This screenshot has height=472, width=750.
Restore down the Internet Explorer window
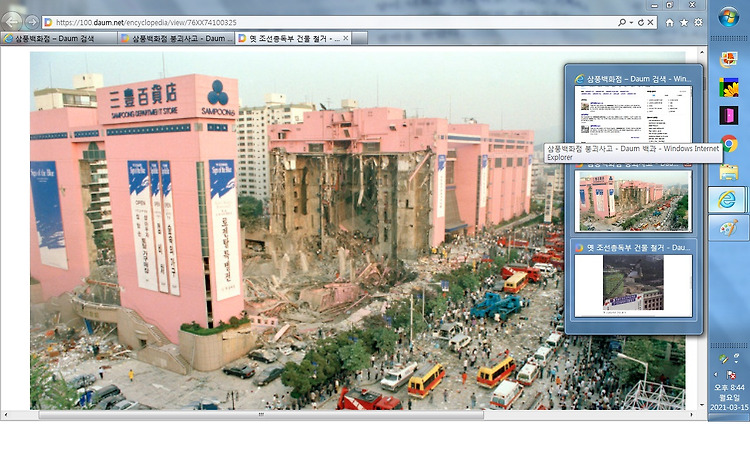tap(670, 5)
